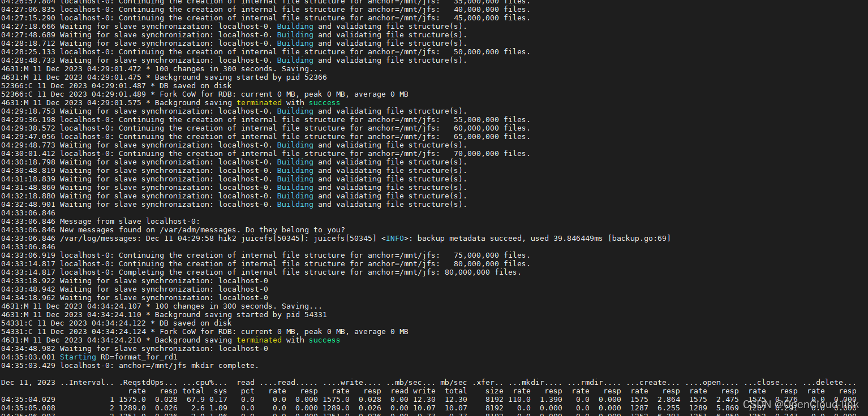The width and height of the screenshot is (868, 416).
Task: Click the log line ending "45,000,000 files."
Action: 265,18
